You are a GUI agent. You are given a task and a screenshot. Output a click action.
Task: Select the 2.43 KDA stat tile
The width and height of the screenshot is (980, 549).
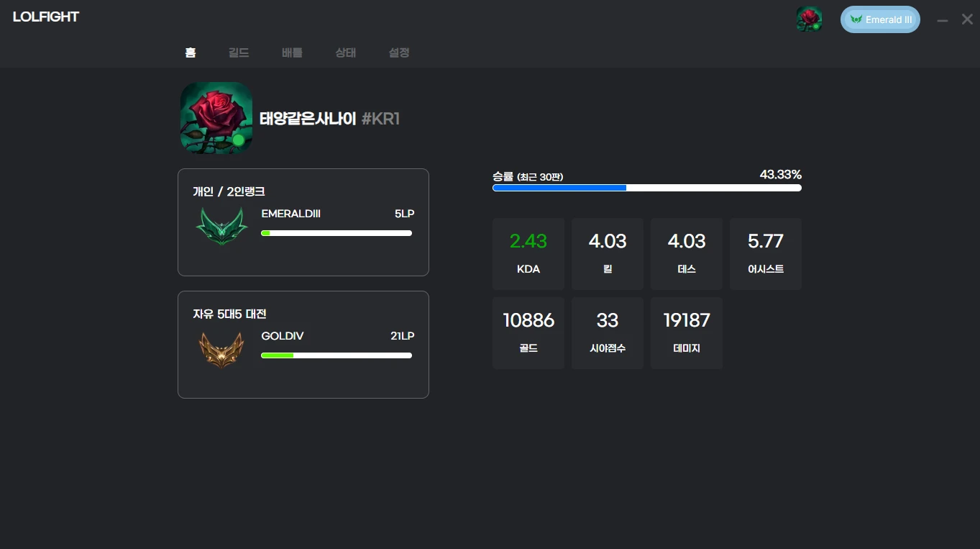click(x=528, y=254)
